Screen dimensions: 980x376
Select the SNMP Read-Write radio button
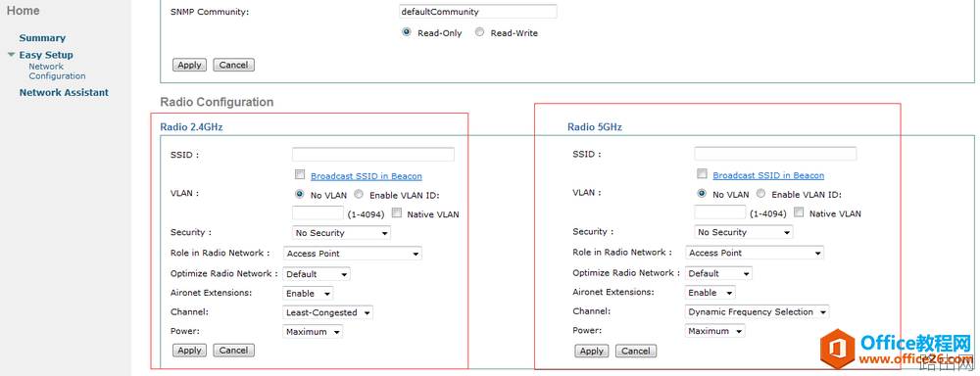pyautogui.click(x=479, y=32)
